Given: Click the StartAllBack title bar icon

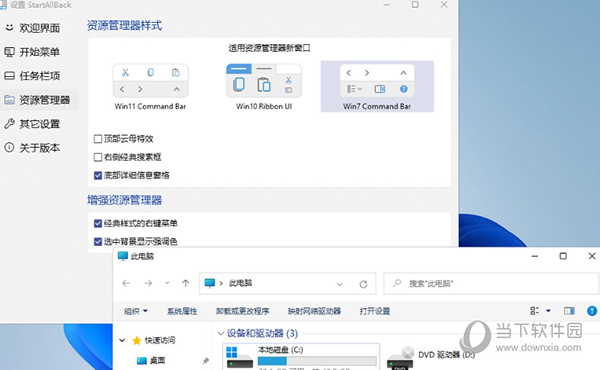Looking at the screenshot, I should 3,5.
